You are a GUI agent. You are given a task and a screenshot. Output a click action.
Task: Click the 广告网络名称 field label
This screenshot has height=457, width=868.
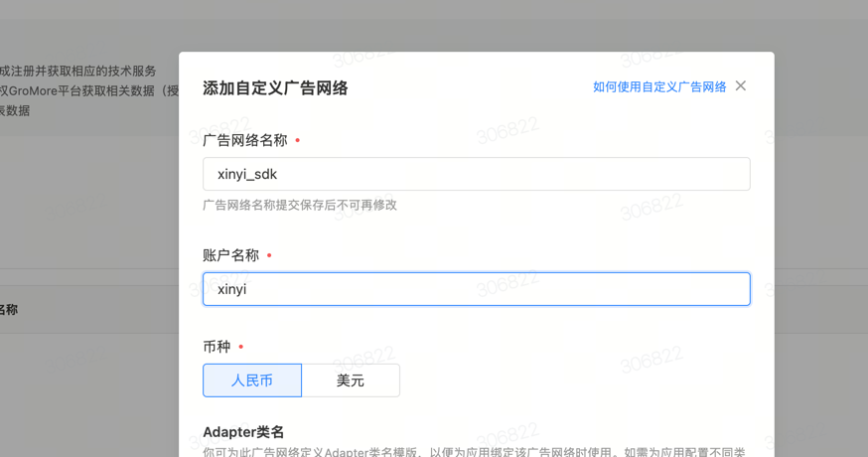coord(245,141)
